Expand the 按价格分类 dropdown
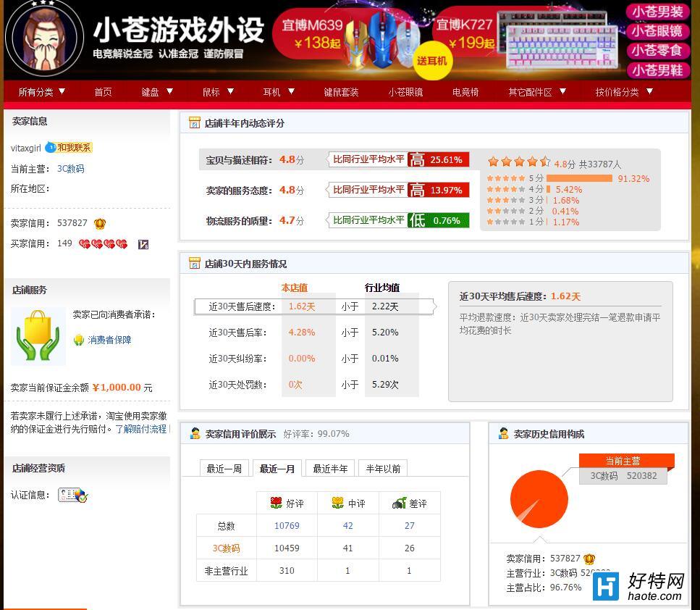The height and width of the screenshot is (610, 700). click(624, 92)
